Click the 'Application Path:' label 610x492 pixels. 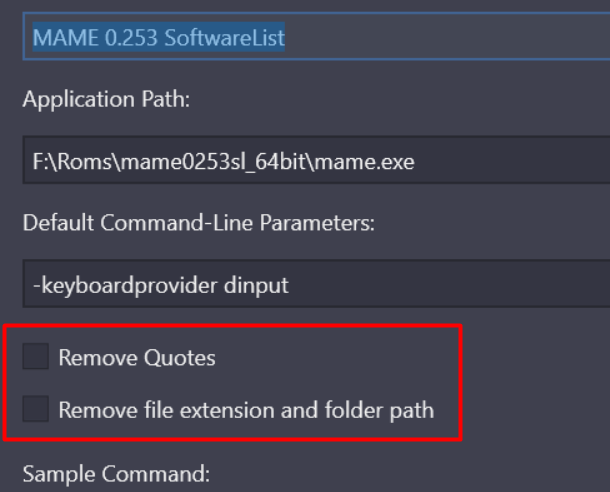pos(106,100)
